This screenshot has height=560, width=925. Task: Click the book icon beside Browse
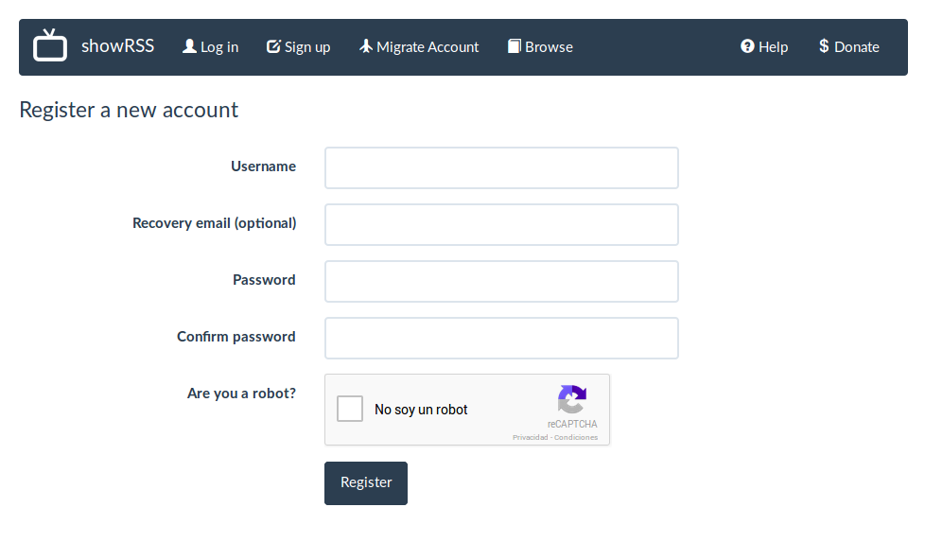pyautogui.click(x=515, y=46)
